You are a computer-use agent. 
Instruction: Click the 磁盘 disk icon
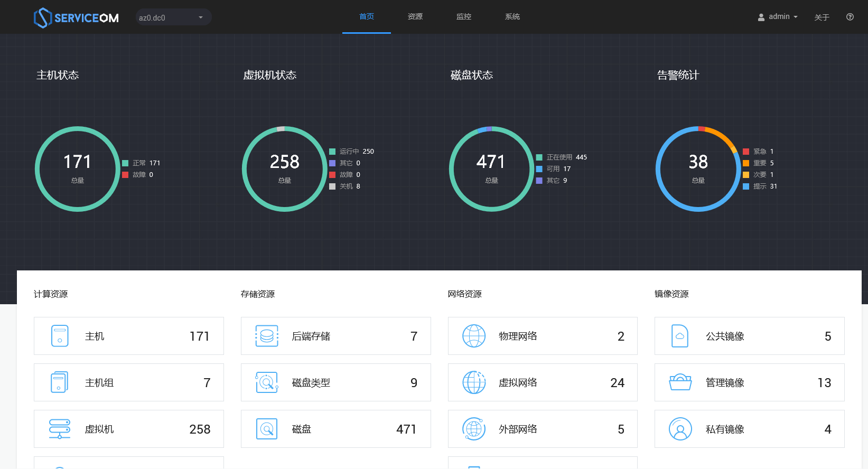click(x=267, y=429)
